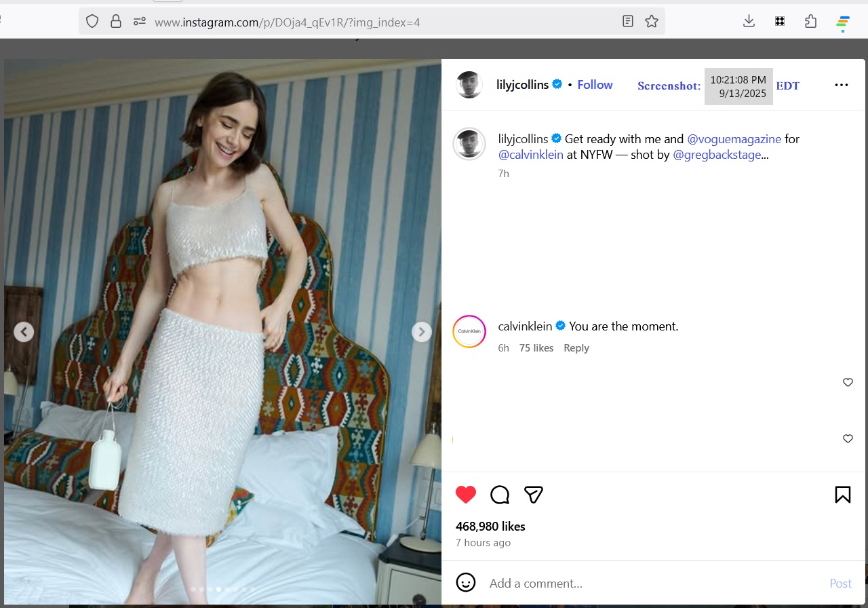The width and height of the screenshot is (868, 608).
Task: Share post via paper plane icon
Action: click(534, 495)
